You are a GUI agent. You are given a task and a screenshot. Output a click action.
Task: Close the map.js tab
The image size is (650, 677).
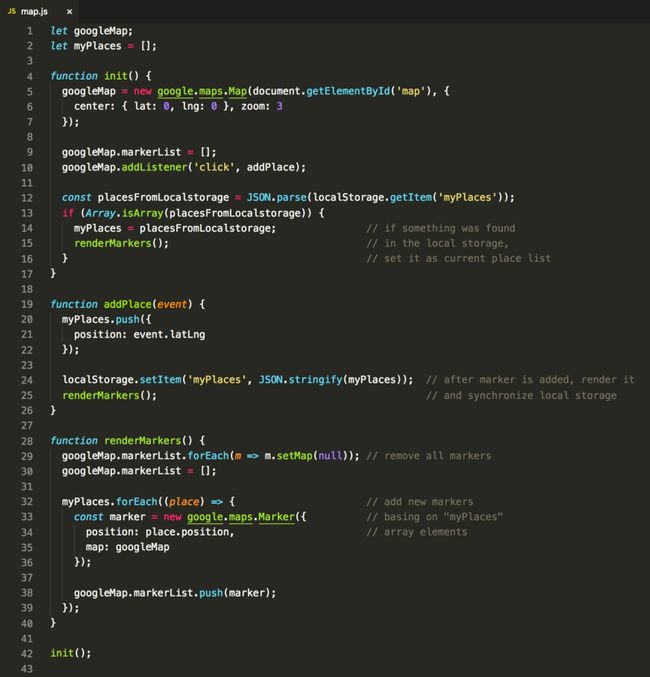(69, 12)
